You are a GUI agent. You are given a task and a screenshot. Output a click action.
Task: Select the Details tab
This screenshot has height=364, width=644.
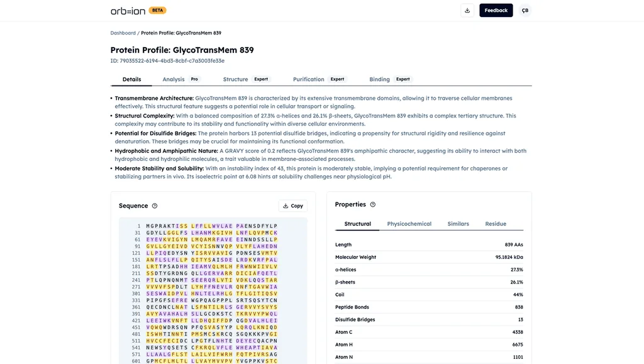click(131, 79)
